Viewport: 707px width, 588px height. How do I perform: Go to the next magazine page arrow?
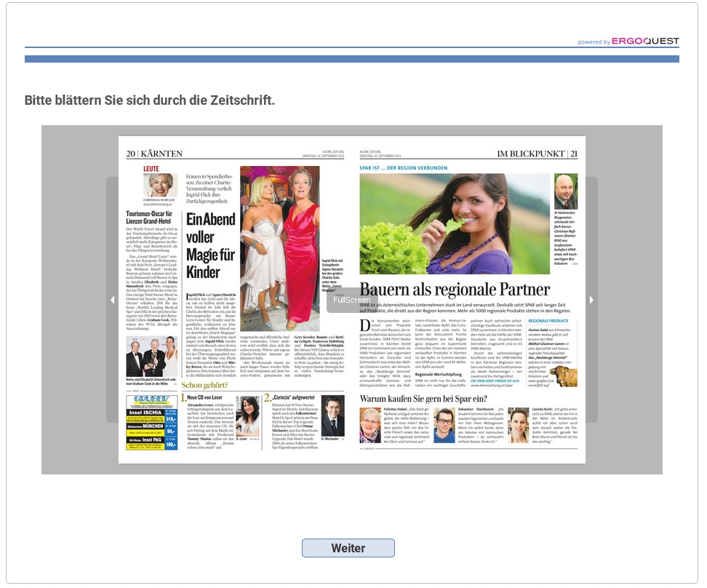click(x=591, y=300)
